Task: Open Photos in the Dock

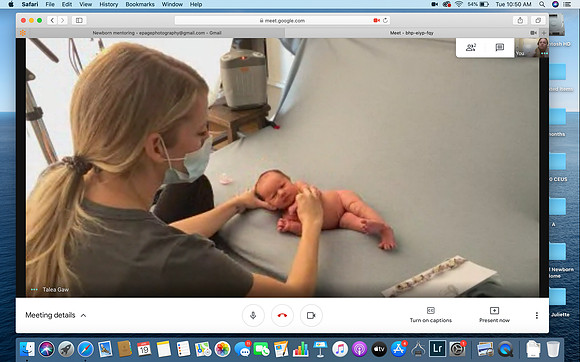Action: click(x=222, y=349)
